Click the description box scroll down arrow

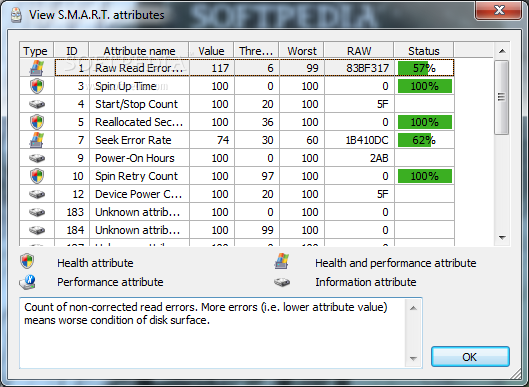(x=414, y=359)
